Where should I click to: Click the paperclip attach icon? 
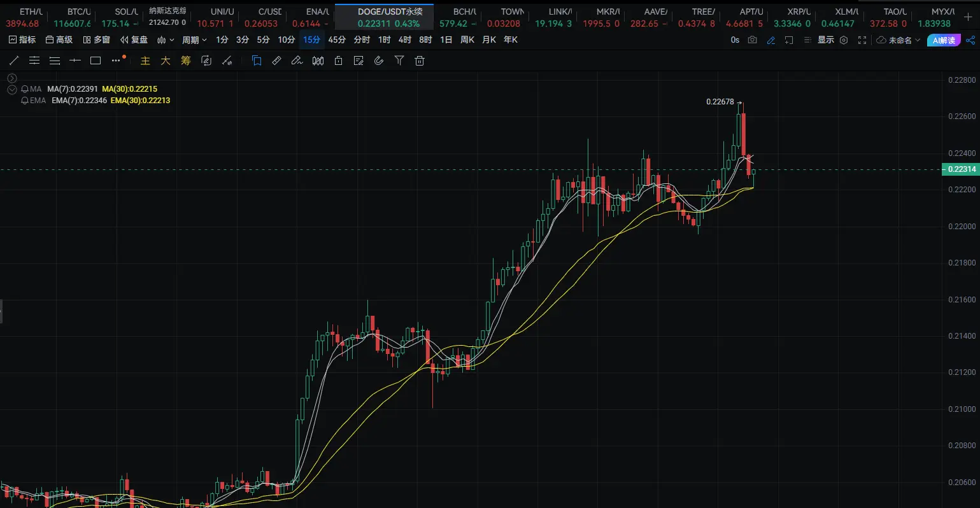[x=379, y=60]
